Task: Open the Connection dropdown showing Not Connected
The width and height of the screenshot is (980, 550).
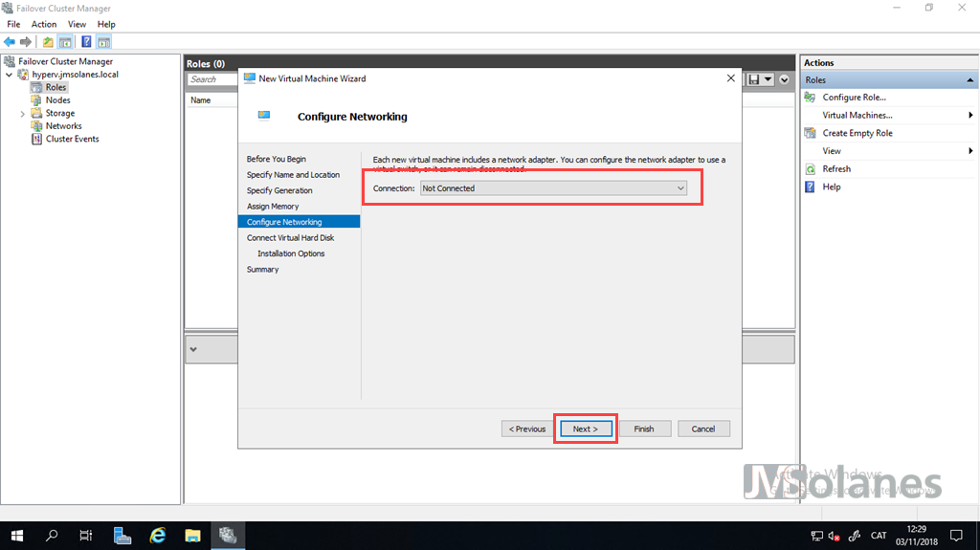Action: (x=553, y=188)
